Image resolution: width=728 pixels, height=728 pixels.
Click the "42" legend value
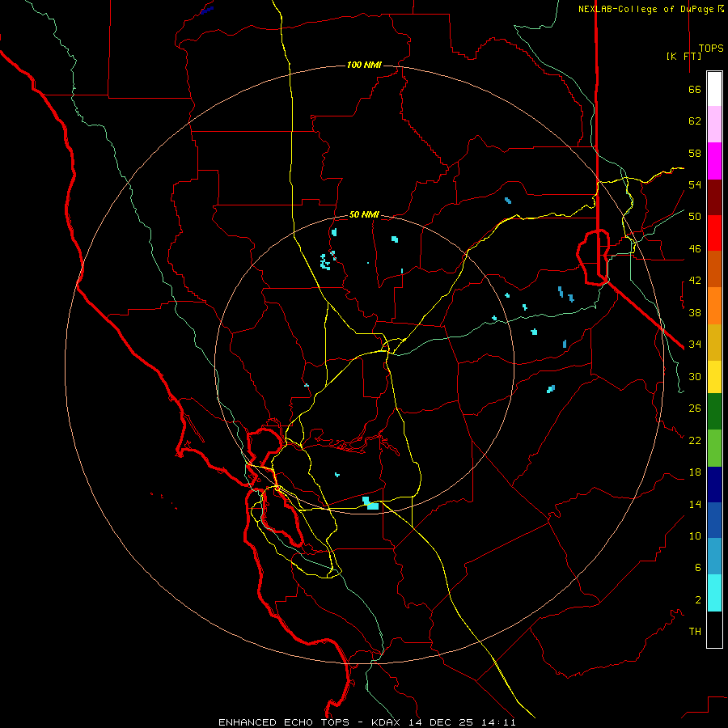pyautogui.click(x=695, y=281)
